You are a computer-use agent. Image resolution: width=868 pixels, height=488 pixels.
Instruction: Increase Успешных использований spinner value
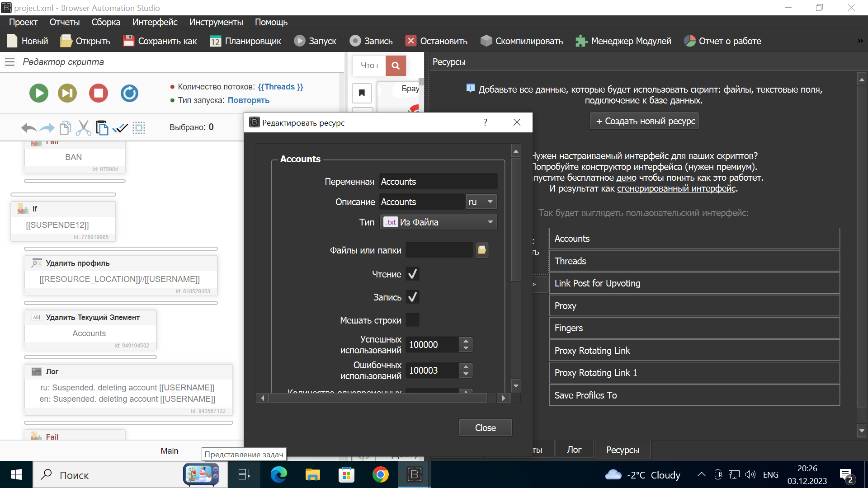pos(466,341)
